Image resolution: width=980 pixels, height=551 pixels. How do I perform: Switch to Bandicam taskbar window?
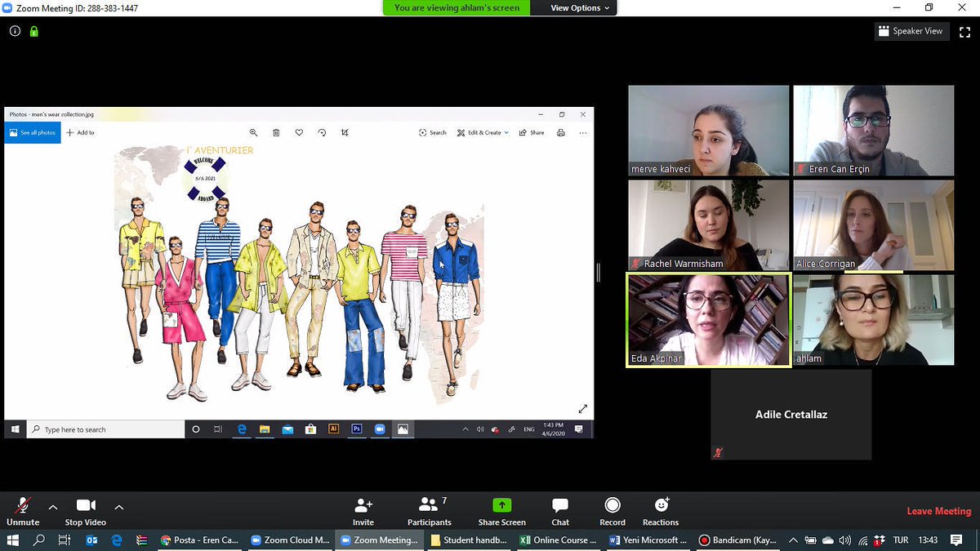(x=738, y=540)
